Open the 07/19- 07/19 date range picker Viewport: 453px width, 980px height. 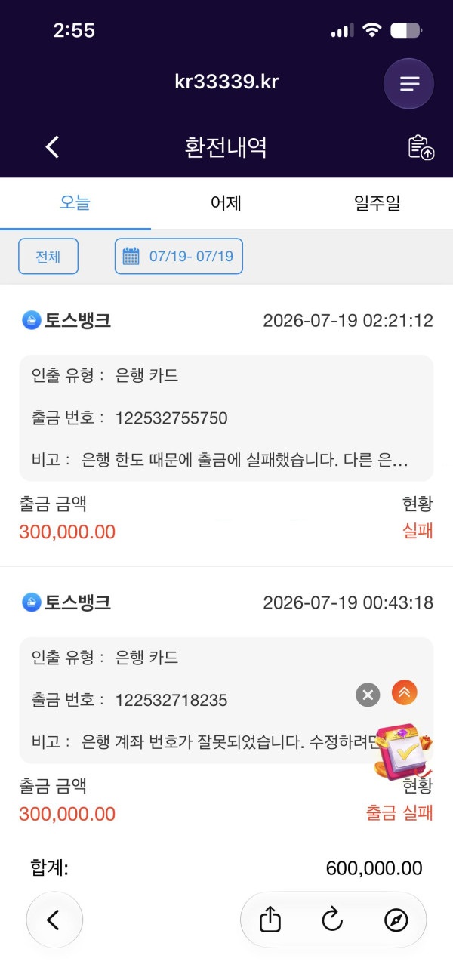[x=179, y=257]
